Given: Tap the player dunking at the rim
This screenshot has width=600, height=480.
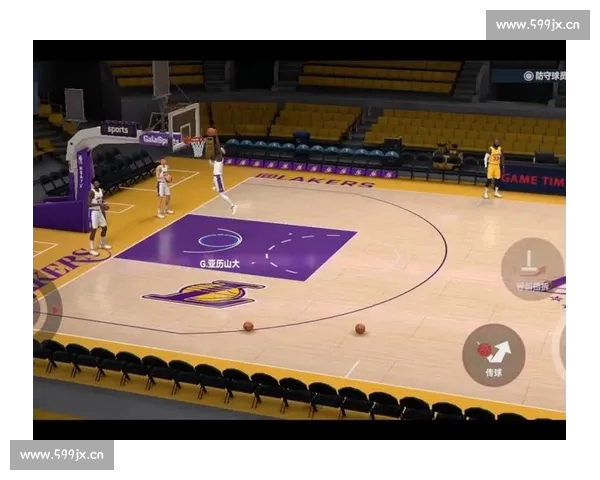Looking at the screenshot, I should pos(220,172).
